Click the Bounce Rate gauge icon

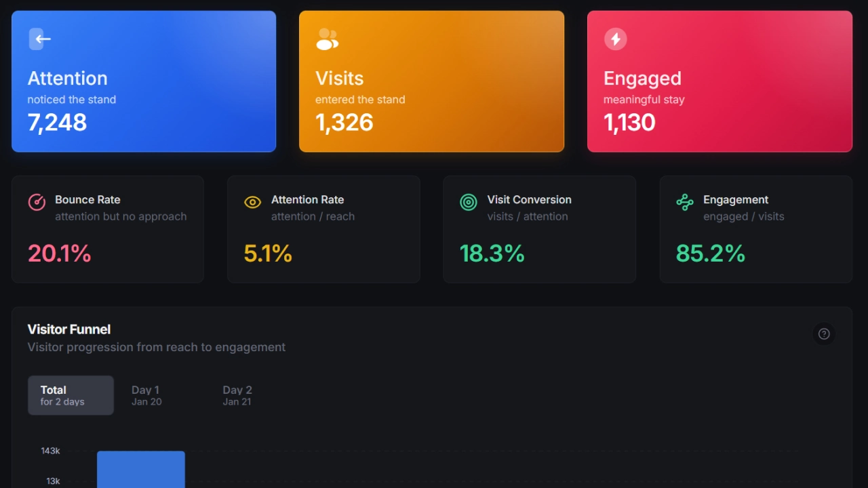pyautogui.click(x=37, y=202)
